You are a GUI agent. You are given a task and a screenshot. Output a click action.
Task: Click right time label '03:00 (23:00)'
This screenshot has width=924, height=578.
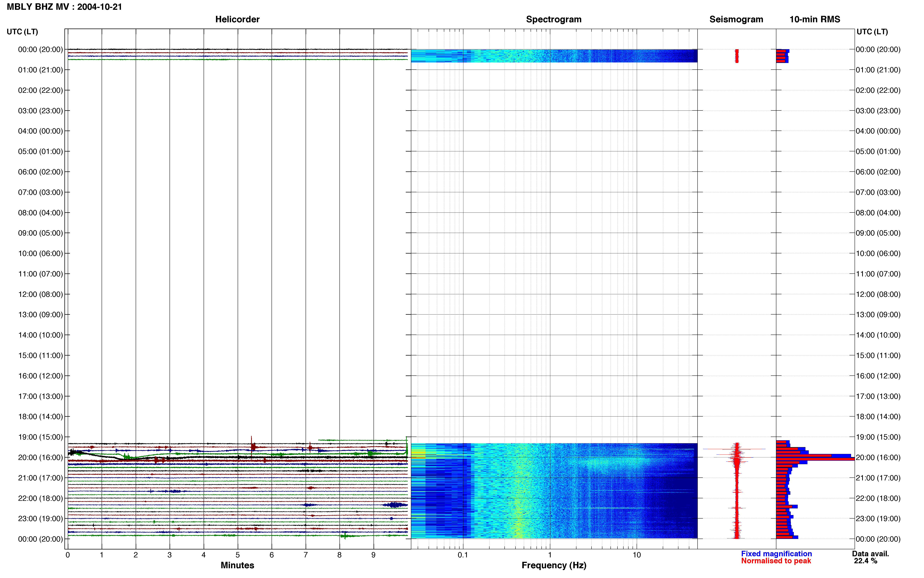coord(878,111)
